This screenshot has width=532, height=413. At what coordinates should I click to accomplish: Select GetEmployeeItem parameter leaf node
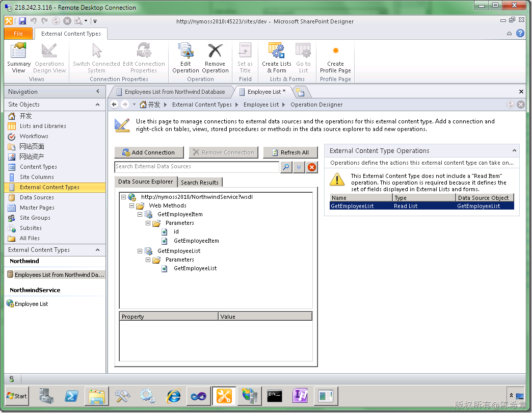(196, 241)
